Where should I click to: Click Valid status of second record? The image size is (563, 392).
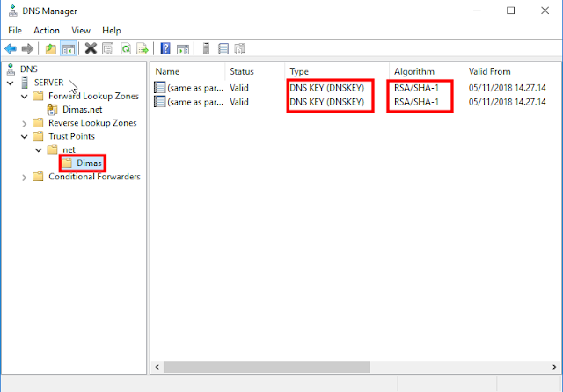239,102
